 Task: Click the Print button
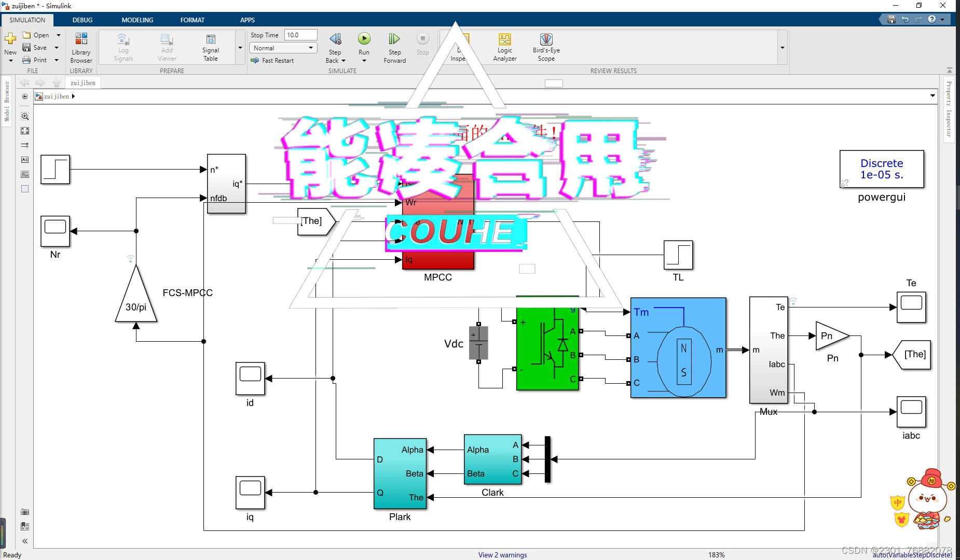click(35, 60)
